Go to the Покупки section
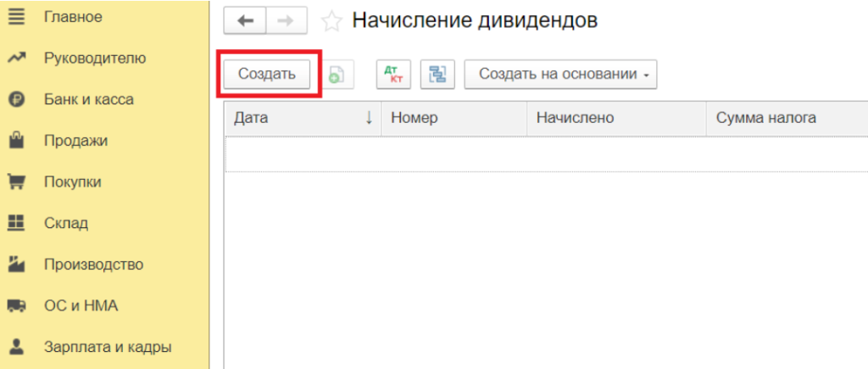The image size is (868, 369). point(73,182)
